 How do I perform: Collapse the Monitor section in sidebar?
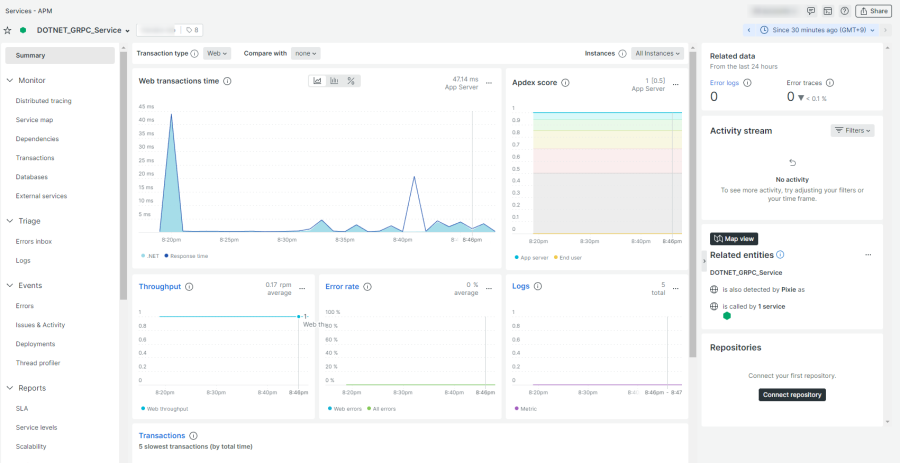coord(10,80)
